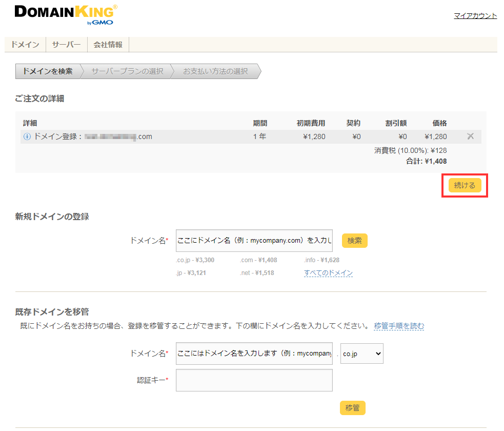Expand the すべてのドメイン list
Viewport: 504px width, 431px height.
328,273
